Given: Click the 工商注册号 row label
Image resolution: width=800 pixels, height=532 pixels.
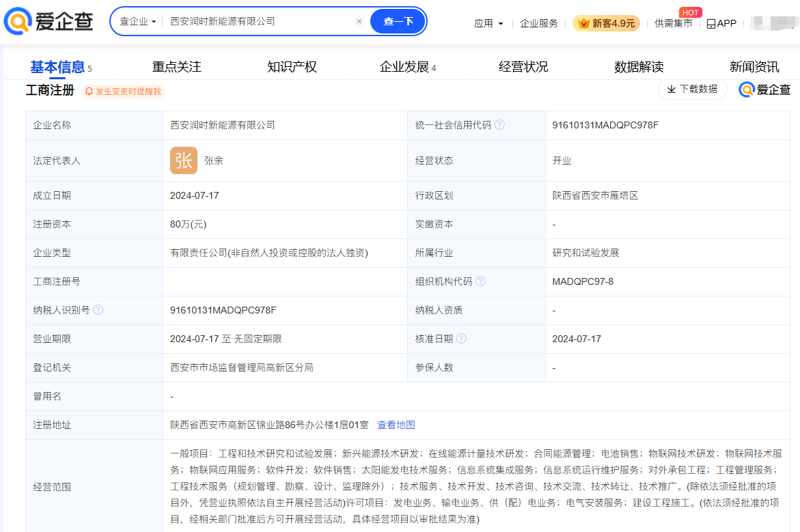Looking at the screenshot, I should point(57,281).
